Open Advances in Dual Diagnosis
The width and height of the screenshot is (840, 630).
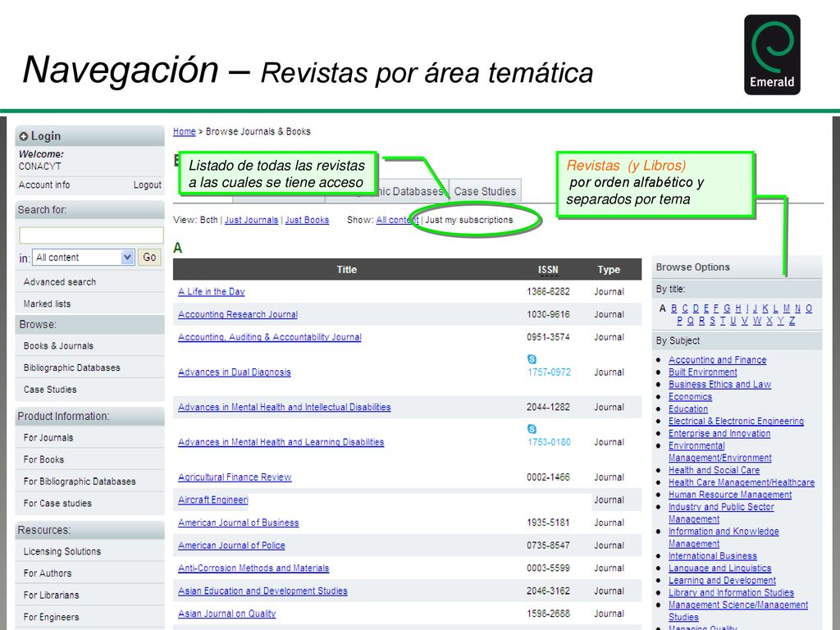[x=234, y=372]
